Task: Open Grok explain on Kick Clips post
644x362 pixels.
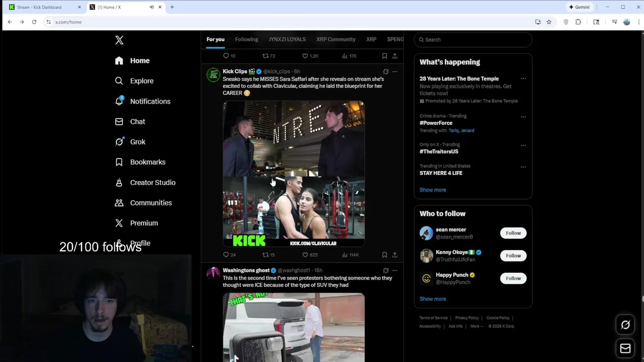Action: (x=386, y=71)
